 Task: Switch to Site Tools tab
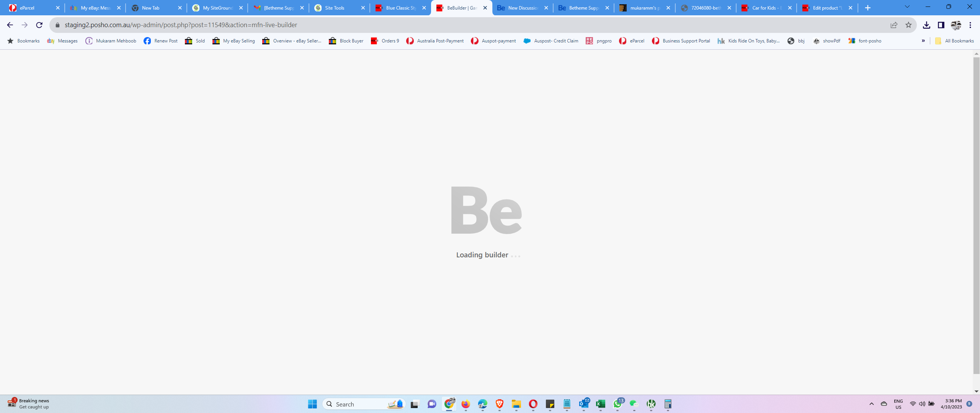338,8
